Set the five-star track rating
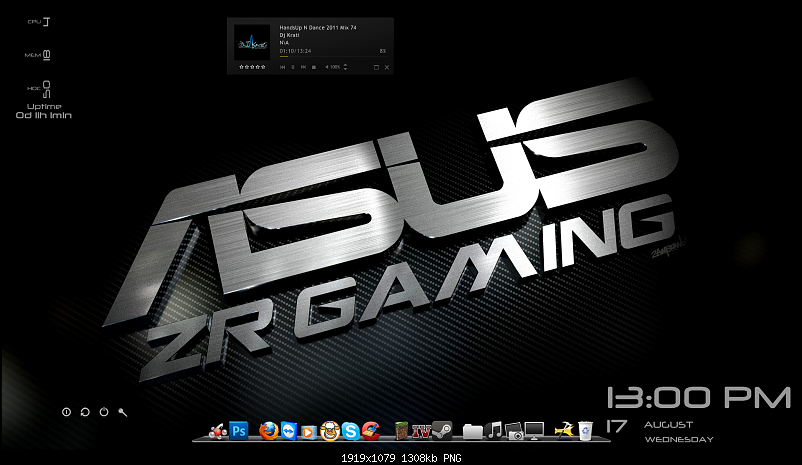The image size is (802, 465). [252, 67]
